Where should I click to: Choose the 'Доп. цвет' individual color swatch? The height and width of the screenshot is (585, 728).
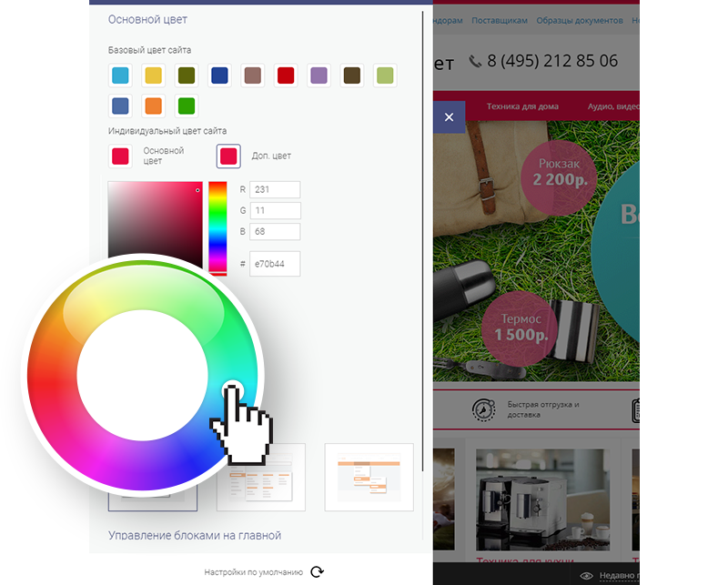point(228,156)
